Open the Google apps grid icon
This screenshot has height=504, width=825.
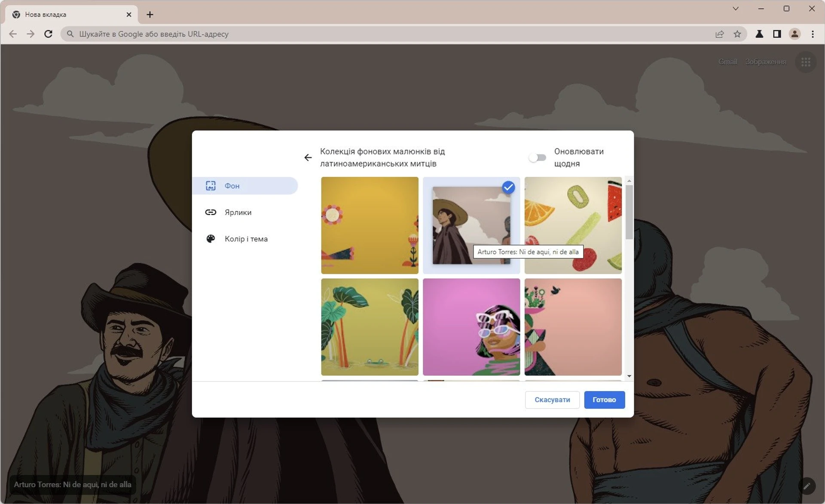click(806, 62)
